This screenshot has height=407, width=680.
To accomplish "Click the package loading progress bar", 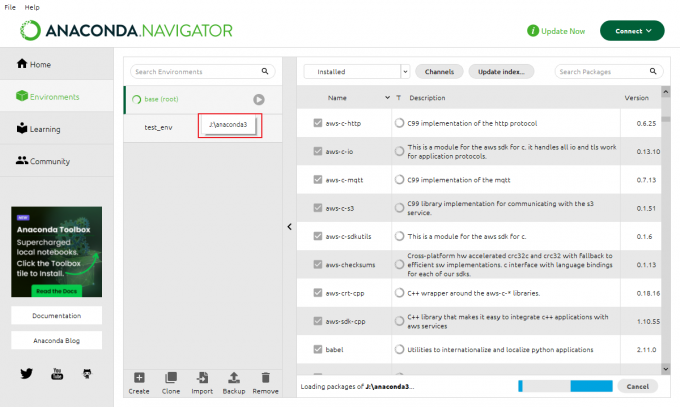I will [x=566, y=386].
